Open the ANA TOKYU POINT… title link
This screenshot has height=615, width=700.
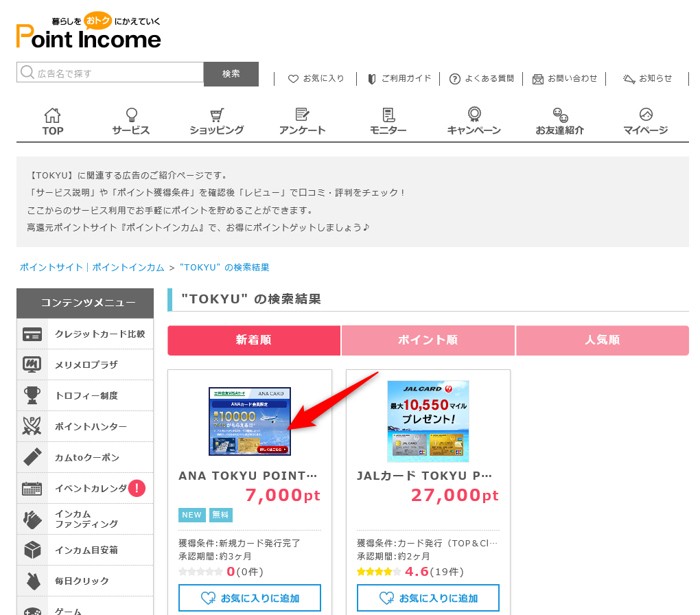pos(248,476)
